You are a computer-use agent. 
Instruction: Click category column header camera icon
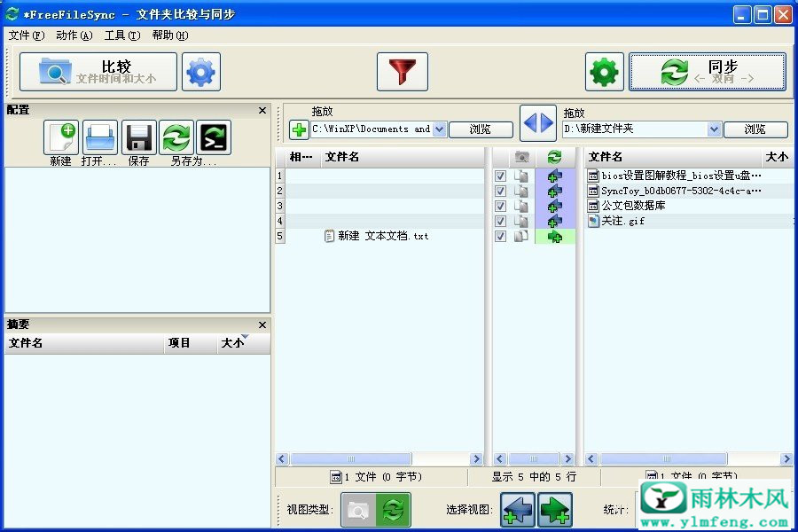pos(521,157)
